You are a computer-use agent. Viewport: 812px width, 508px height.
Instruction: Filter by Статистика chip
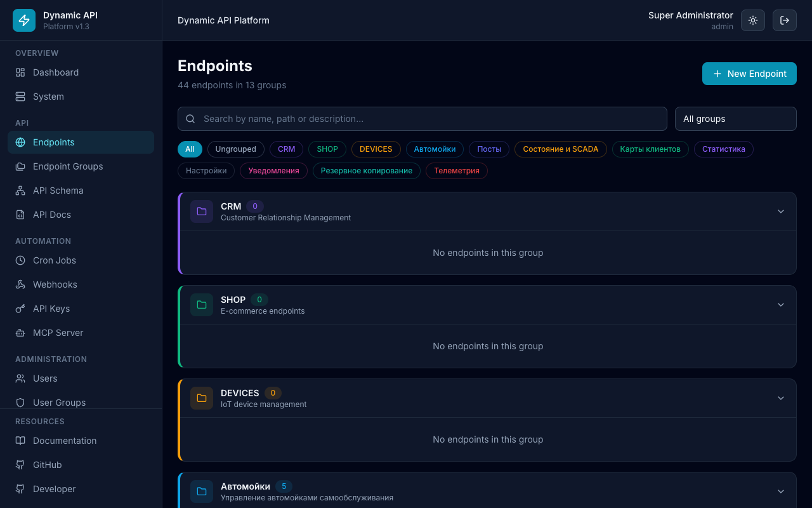(724, 149)
